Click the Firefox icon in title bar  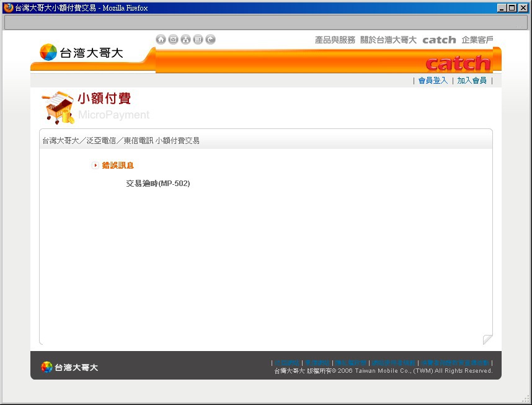tap(8, 7)
